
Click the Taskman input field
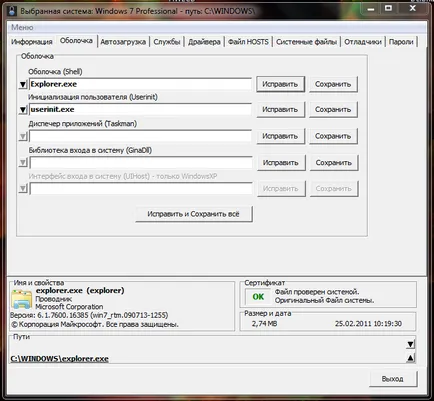click(x=140, y=136)
